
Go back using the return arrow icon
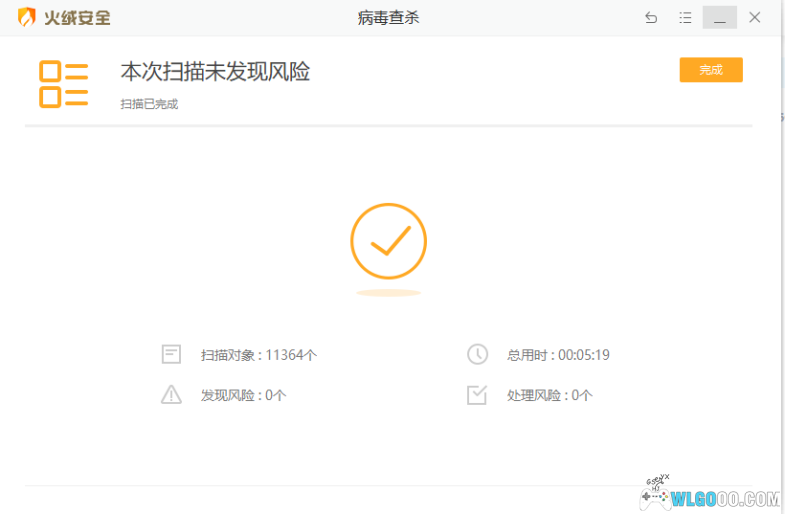click(651, 18)
